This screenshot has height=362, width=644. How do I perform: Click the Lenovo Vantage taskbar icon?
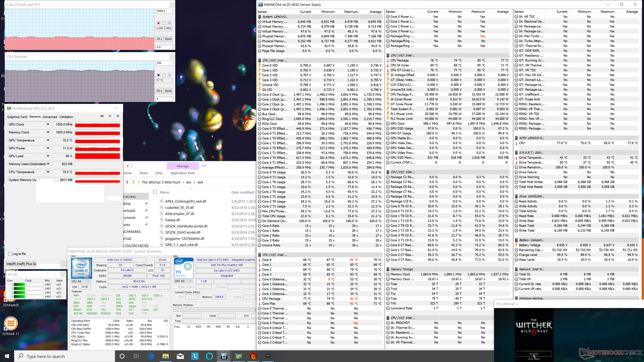(x=195, y=356)
